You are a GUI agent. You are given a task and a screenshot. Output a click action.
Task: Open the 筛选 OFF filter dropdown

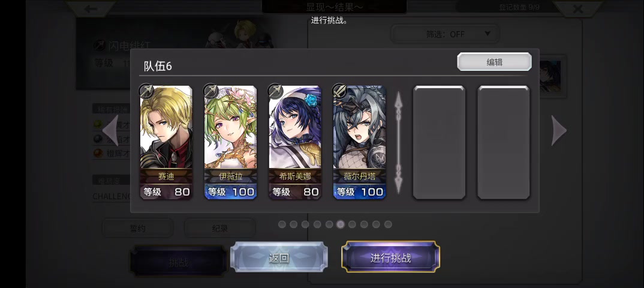[445, 34]
